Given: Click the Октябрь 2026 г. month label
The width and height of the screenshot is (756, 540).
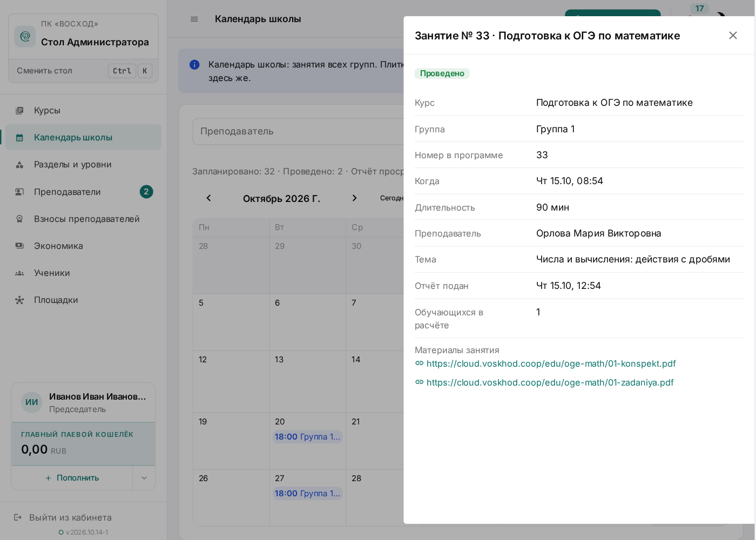Looking at the screenshot, I should click(x=281, y=199).
